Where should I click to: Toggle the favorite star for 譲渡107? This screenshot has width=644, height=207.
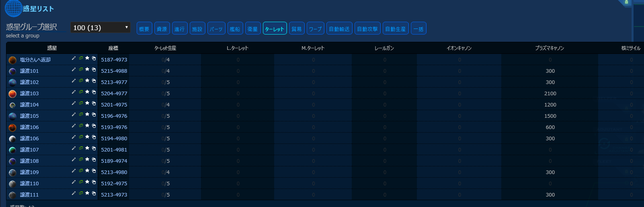87,148
